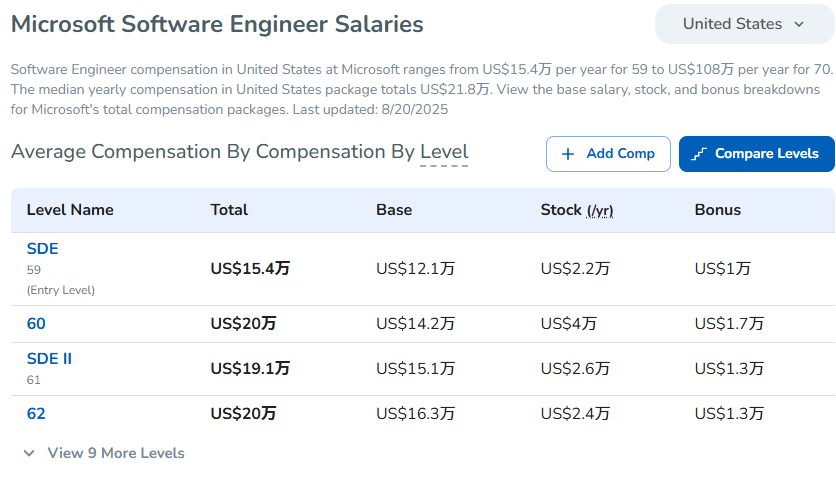Click the Add Comp button
The width and height of the screenshot is (836, 483).
[x=608, y=154]
